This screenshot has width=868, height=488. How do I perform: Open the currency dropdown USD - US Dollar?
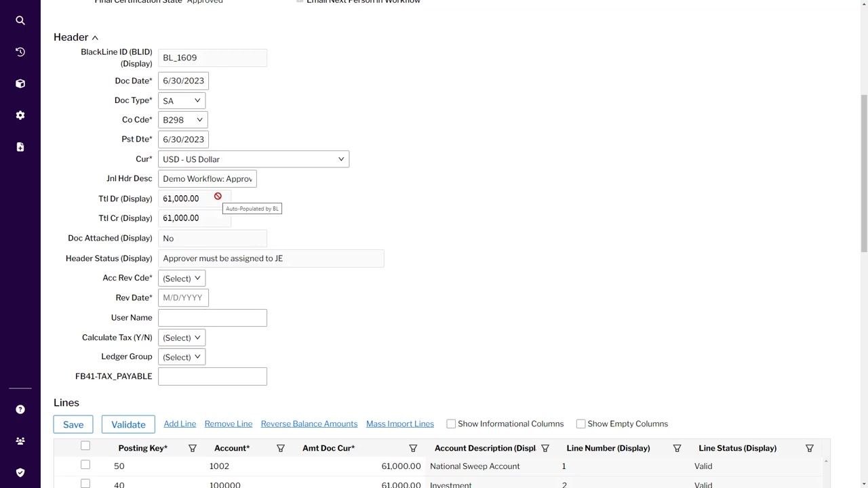tap(254, 159)
